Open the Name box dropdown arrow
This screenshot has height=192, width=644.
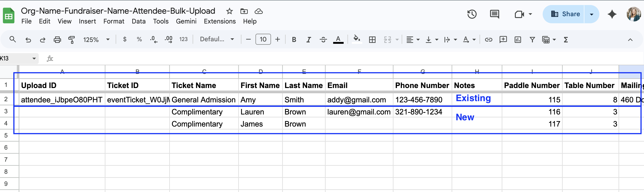point(34,59)
